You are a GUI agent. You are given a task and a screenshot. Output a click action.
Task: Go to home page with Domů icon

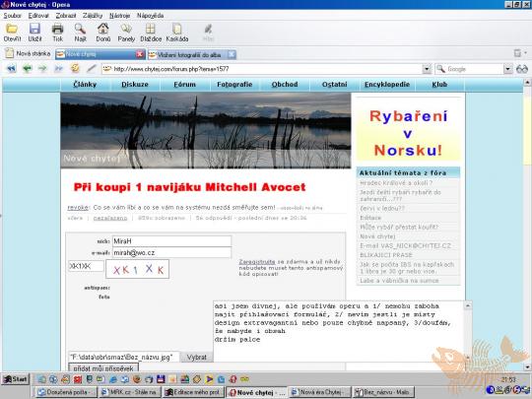pos(103,30)
